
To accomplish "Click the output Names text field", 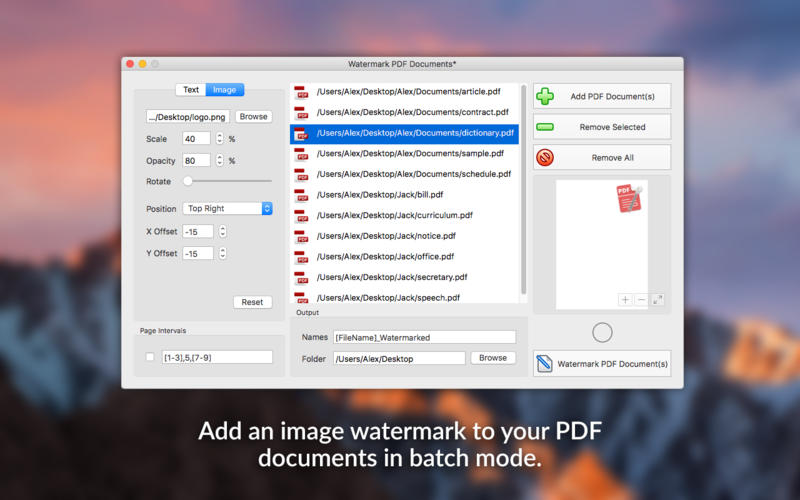I will [x=424, y=338].
